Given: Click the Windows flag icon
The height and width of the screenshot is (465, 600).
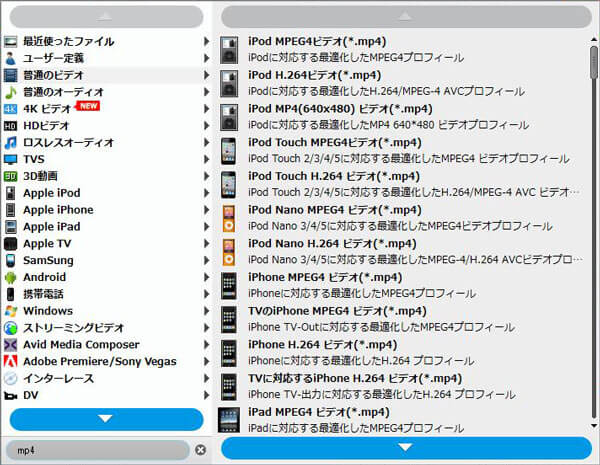Looking at the screenshot, I should tap(11, 311).
